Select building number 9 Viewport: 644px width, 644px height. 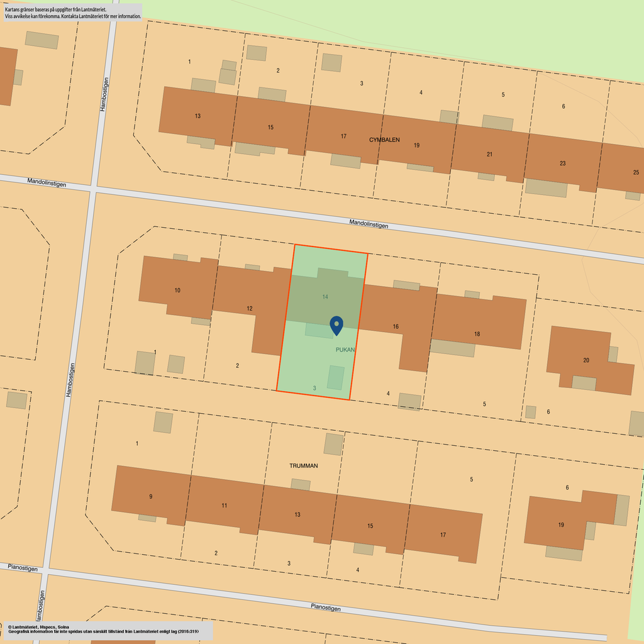pos(150,496)
